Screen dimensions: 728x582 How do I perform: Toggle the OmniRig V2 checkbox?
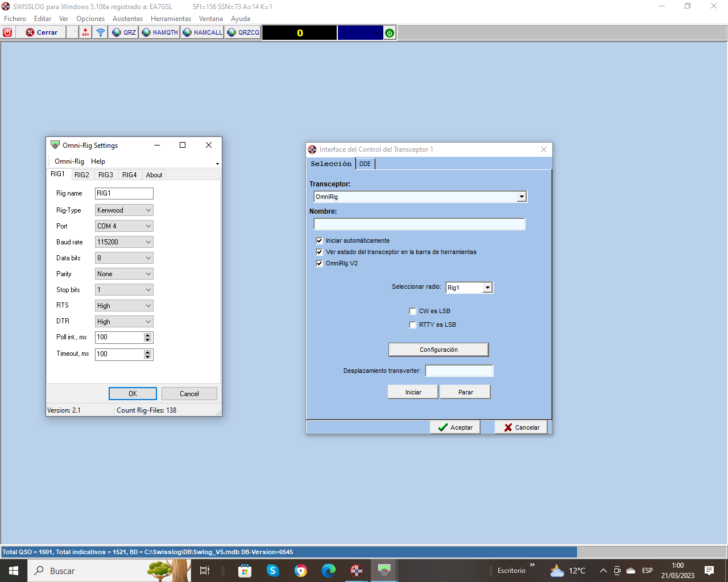pos(319,263)
